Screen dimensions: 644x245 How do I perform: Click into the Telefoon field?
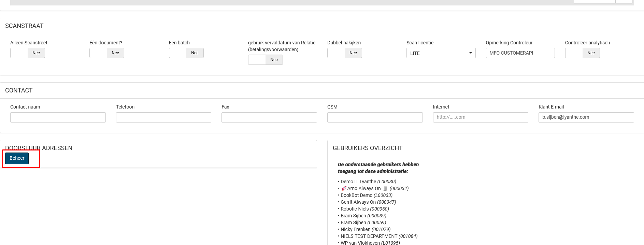(x=163, y=117)
